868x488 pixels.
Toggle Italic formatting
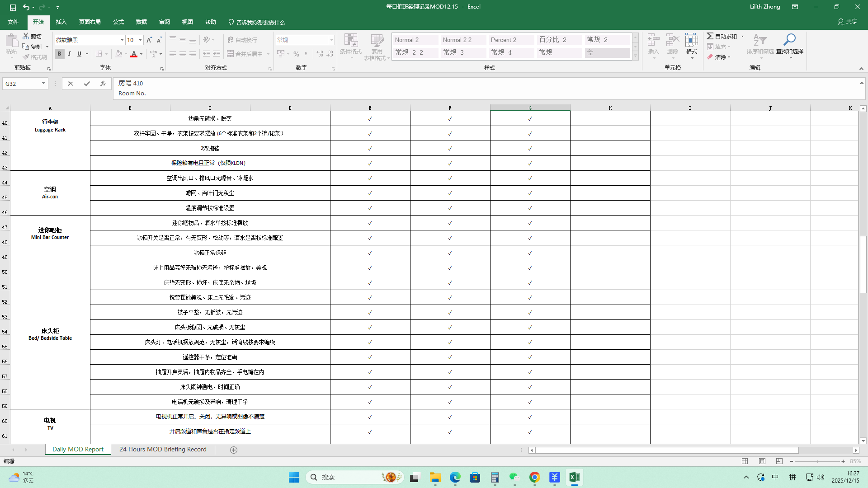[69, 54]
